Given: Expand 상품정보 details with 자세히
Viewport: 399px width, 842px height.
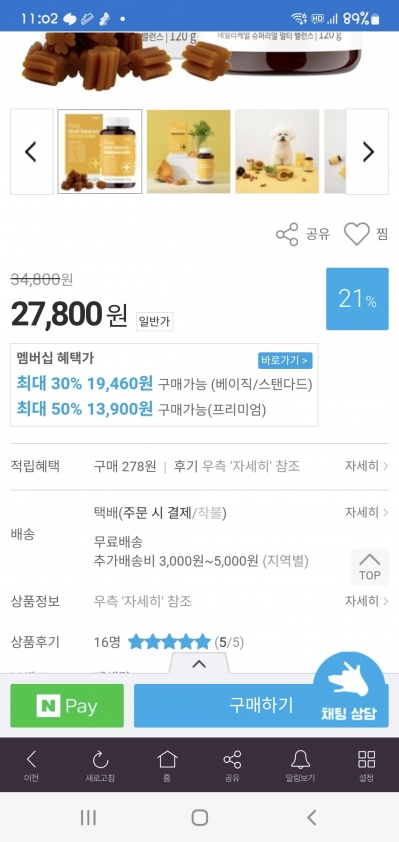Looking at the screenshot, I should pyautogui.click(x=366, y=601).
